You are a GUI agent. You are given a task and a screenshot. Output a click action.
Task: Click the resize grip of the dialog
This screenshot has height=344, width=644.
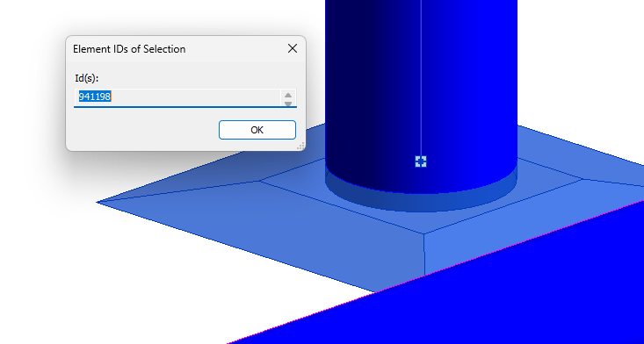[x=300, y=146]
